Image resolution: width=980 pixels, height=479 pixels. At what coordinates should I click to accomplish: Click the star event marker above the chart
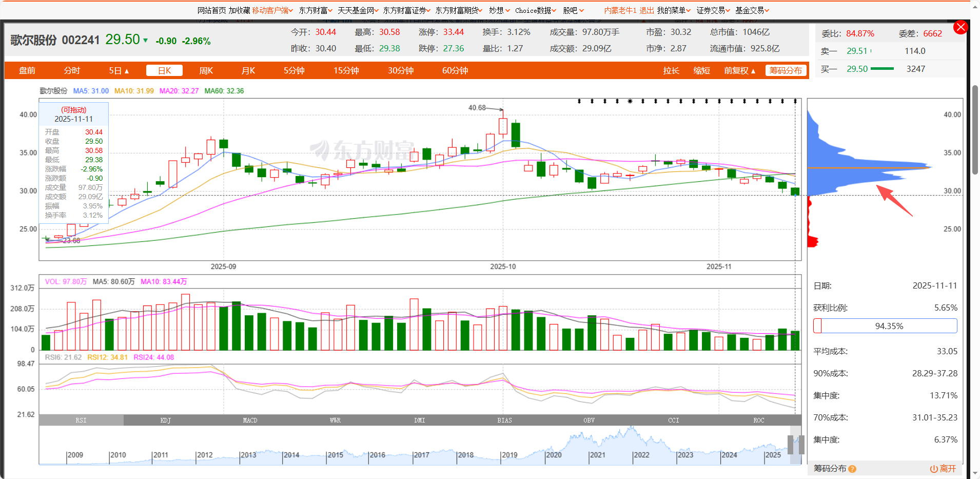630,101
